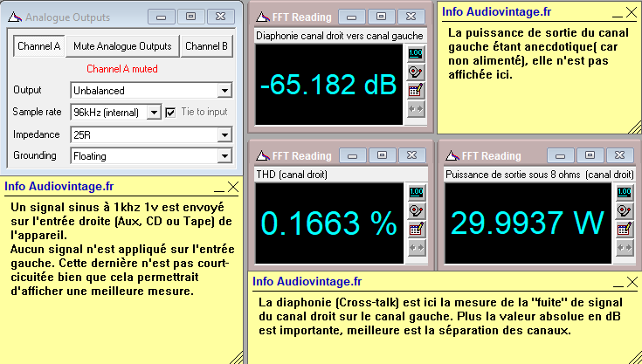Click Diaphonie canal droit vers canal gauche label
This screenshot has width=642, height=364.
(340, 36)
